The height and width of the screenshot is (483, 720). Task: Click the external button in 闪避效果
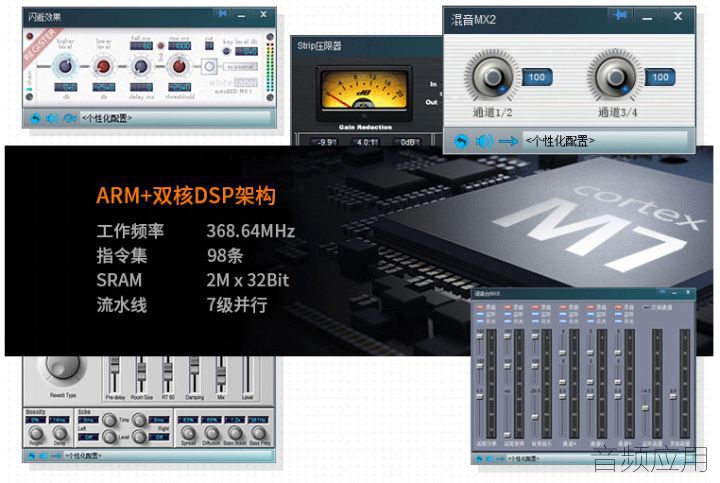tap(241, 67)
